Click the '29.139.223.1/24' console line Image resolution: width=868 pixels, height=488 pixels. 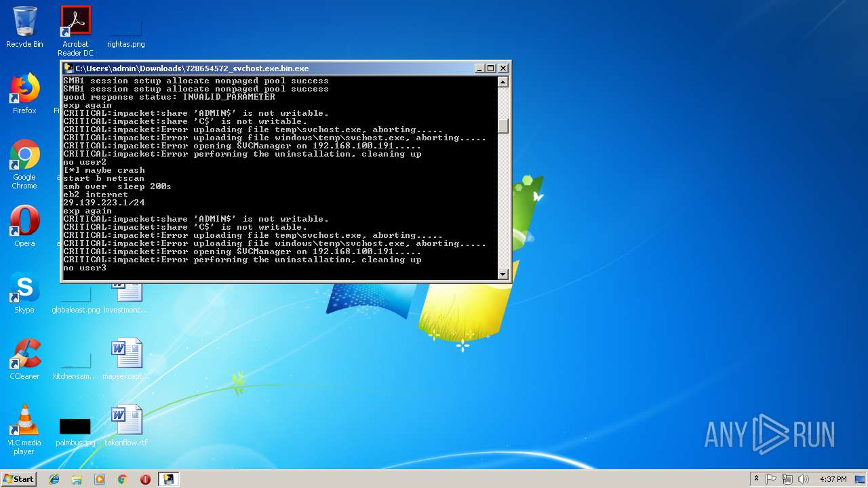tap(104, 203)
